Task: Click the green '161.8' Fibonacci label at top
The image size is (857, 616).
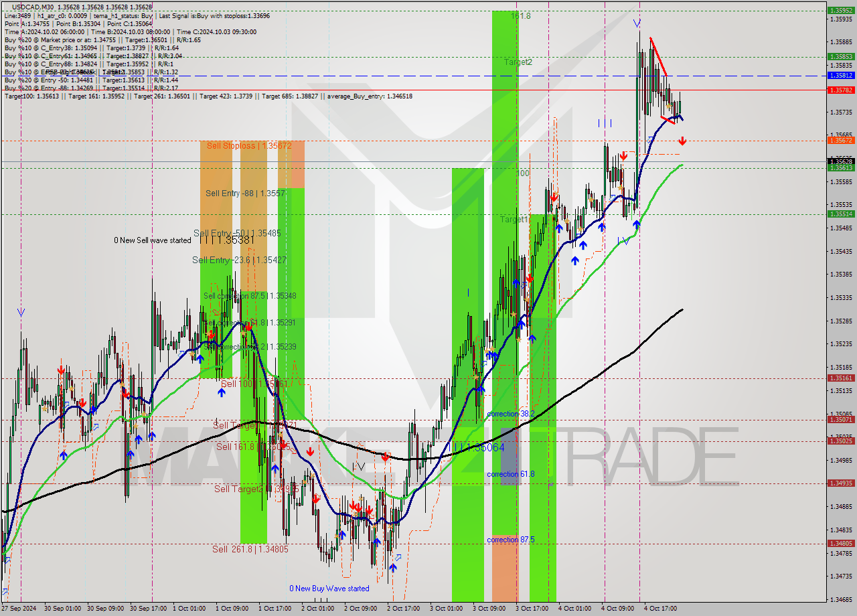Action: (x=521, y=15)
